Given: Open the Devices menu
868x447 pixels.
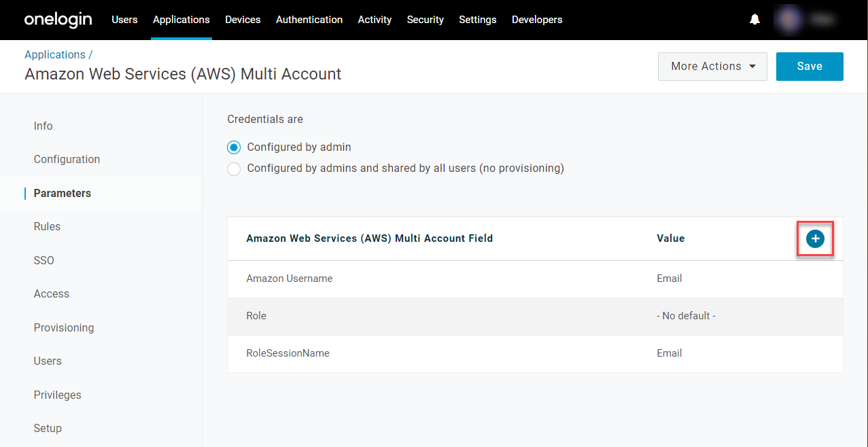Looking at the screenshot, I should click(243, 20).
